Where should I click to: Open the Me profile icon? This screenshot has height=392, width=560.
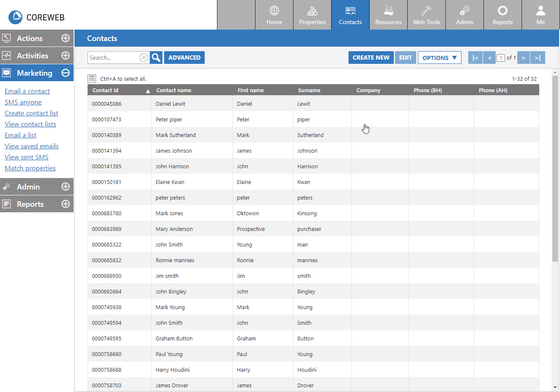point(541,15)
